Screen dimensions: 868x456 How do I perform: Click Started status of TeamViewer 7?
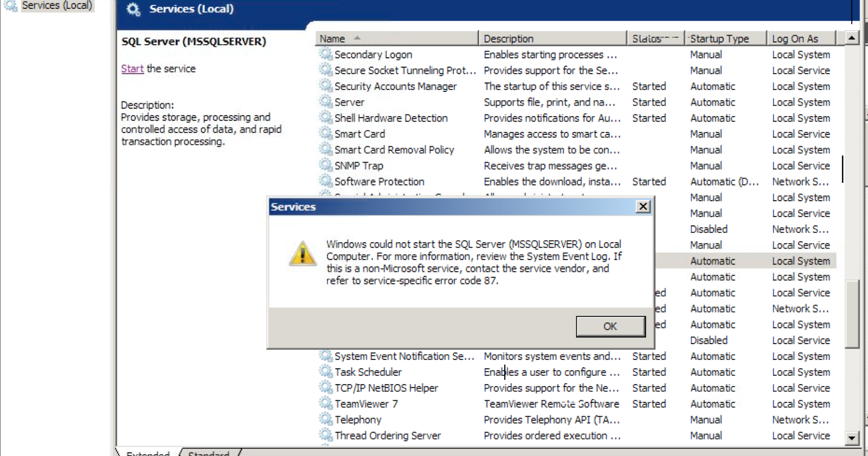coord(649,404)
